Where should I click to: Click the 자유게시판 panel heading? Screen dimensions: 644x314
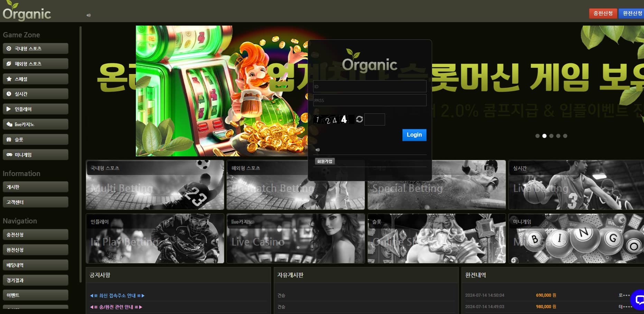[x=290, y=275]
